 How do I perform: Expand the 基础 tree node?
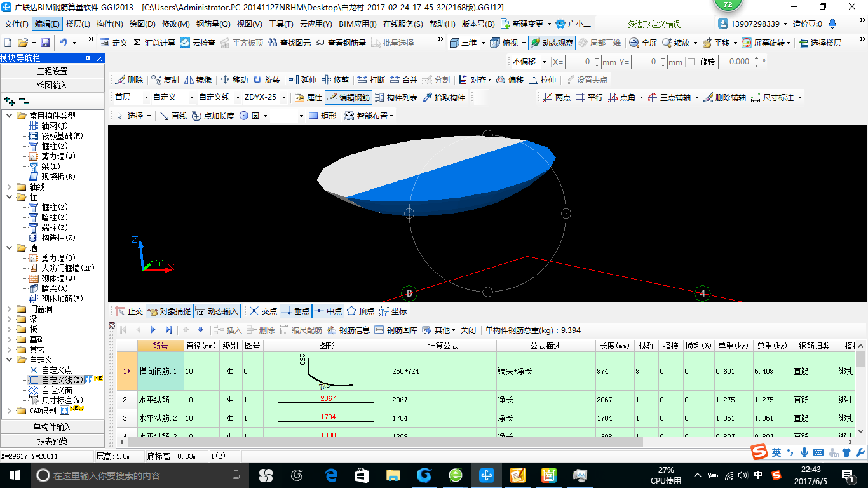[9, 339]
